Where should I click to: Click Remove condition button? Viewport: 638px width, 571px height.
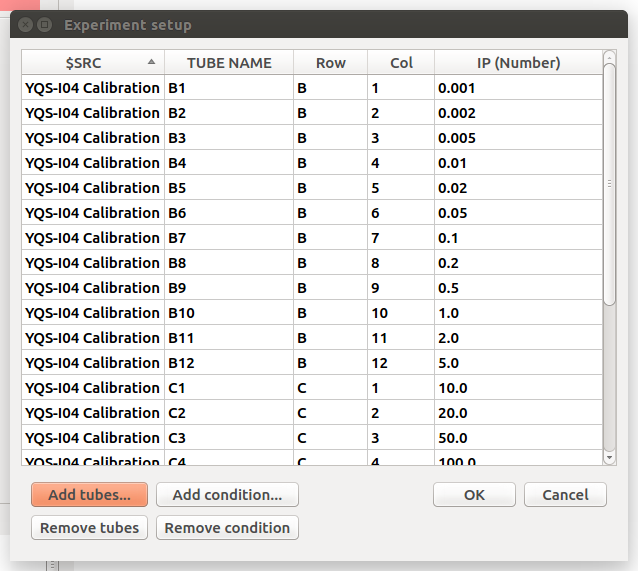click(227, 527)
